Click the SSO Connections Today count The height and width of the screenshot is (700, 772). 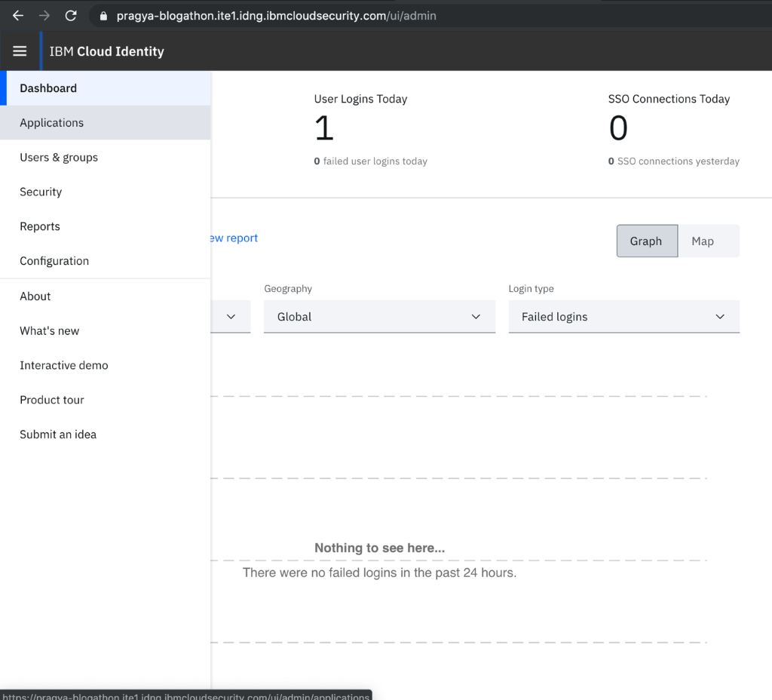(618, 128)
